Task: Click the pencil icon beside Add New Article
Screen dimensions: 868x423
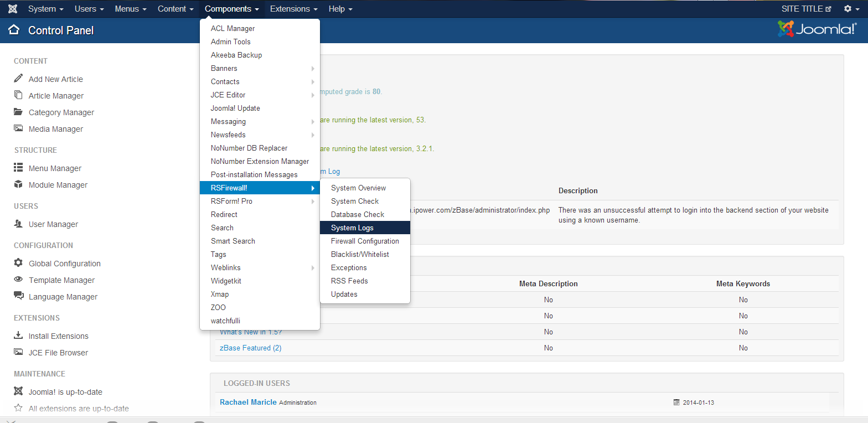Action: click(18, 79)
